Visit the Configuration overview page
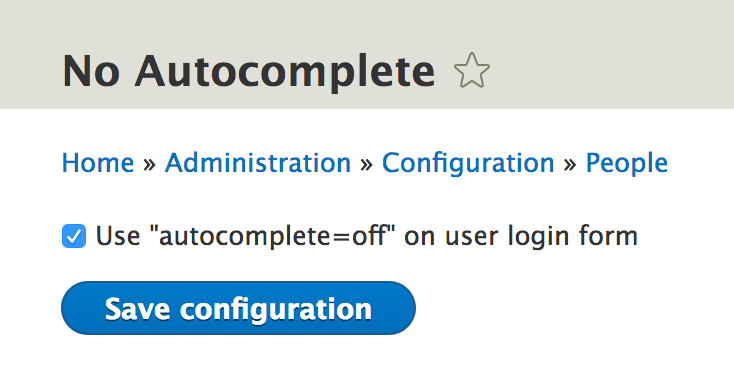Screen dimensions: 734x378 pyautogui.click(x=468, y=163)
